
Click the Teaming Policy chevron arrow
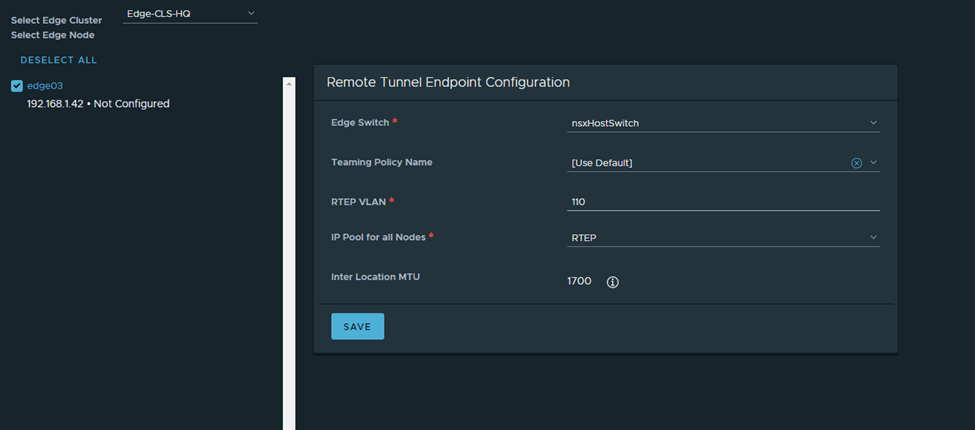coord(873,163)
